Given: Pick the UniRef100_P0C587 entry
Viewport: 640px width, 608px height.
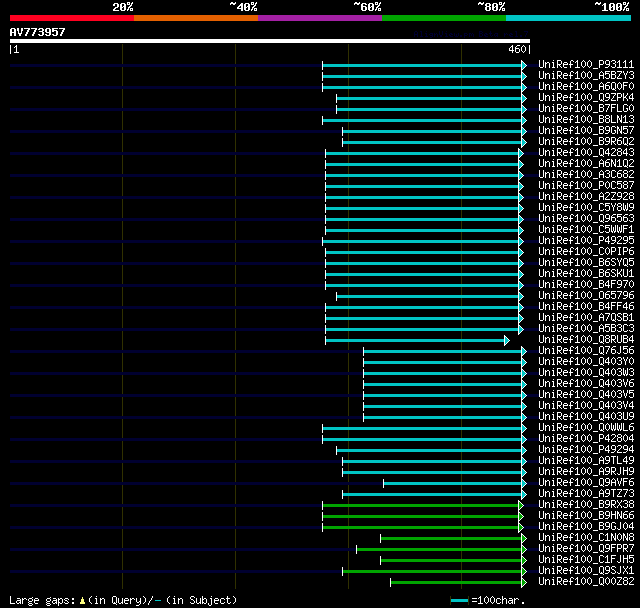Looking at the screenshot, I should pyautogui.click(x=586, y=186).
